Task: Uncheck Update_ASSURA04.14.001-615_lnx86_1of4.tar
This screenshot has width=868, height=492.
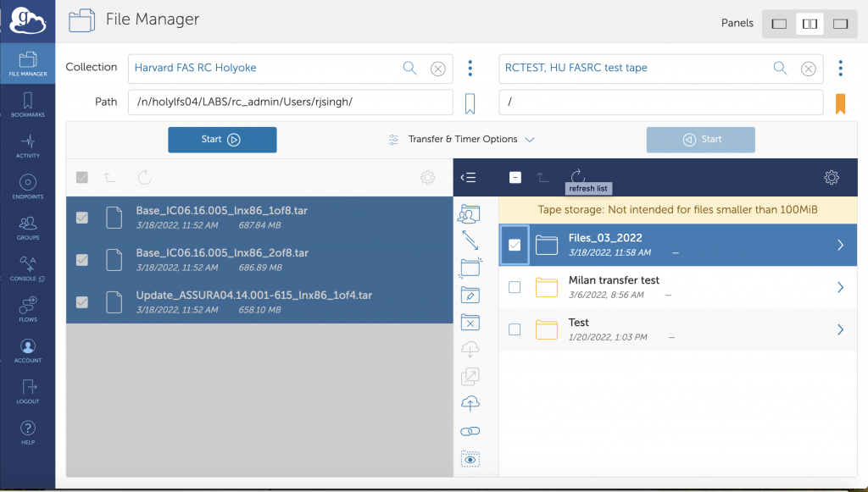Action: (82, 302)
